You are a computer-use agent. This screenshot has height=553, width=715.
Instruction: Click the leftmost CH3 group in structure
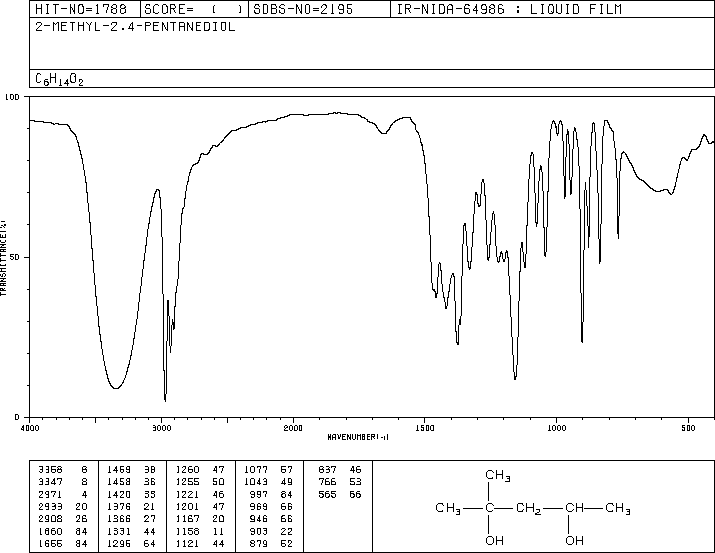[x=448, y=508]
